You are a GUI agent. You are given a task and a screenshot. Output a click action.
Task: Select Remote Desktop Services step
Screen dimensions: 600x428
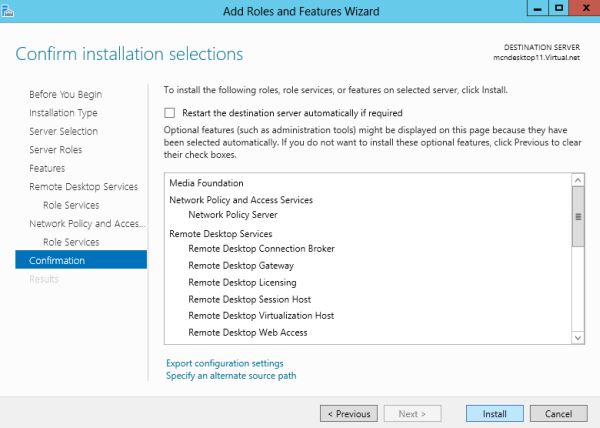(x=83, y=187)
